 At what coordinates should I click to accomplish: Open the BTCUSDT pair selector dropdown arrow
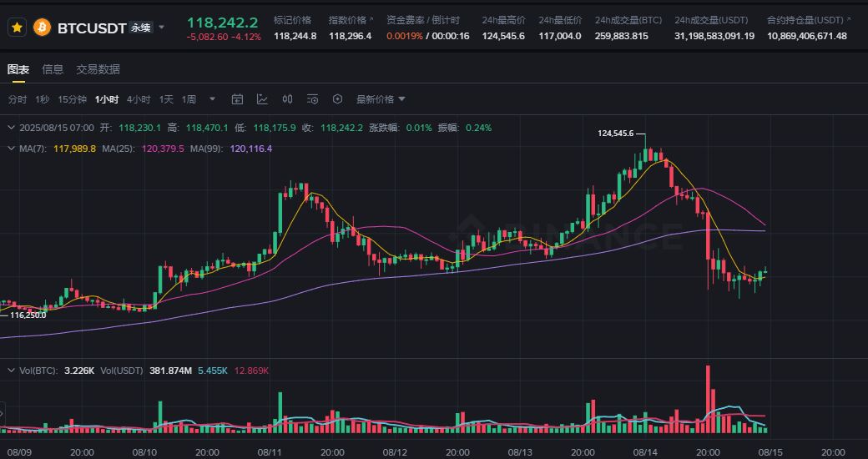click(161, 28)
